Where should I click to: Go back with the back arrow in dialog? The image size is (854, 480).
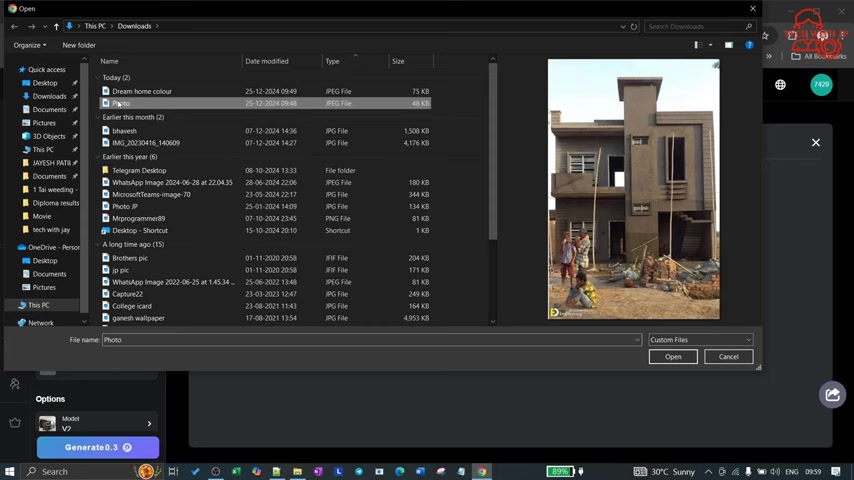point(14,26)
